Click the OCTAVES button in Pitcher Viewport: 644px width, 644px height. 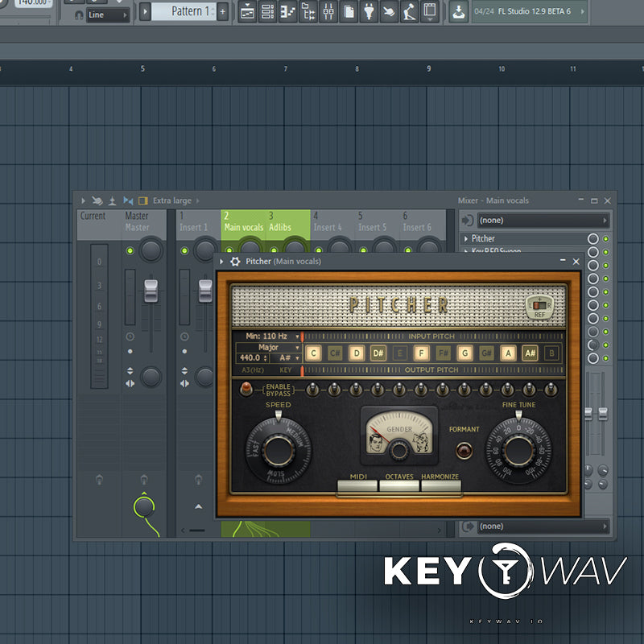[399, 486]
